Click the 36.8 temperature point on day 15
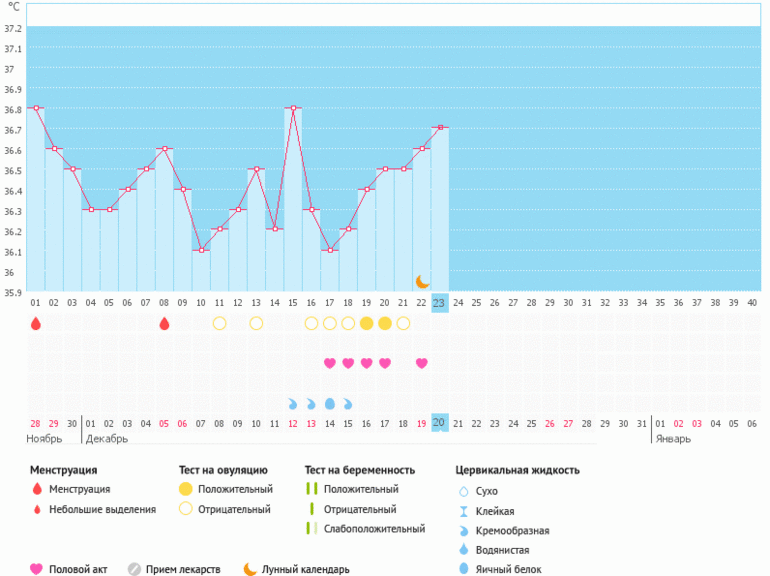The height and width of the screenshot is (576, 770). 294,108
